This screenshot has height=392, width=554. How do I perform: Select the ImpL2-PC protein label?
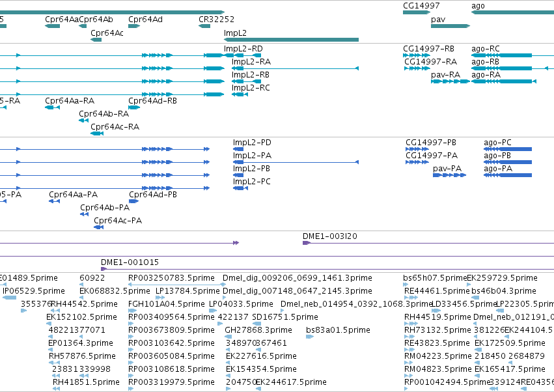click(251, 182)
